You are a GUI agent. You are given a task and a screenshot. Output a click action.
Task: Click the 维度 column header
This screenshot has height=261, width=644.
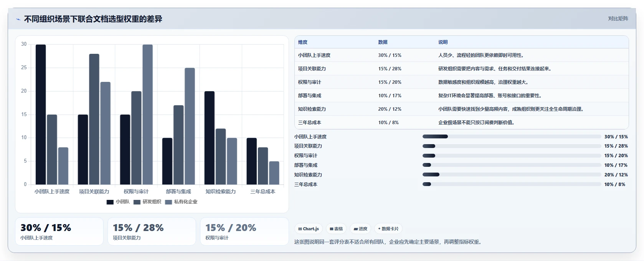[303, 42]
